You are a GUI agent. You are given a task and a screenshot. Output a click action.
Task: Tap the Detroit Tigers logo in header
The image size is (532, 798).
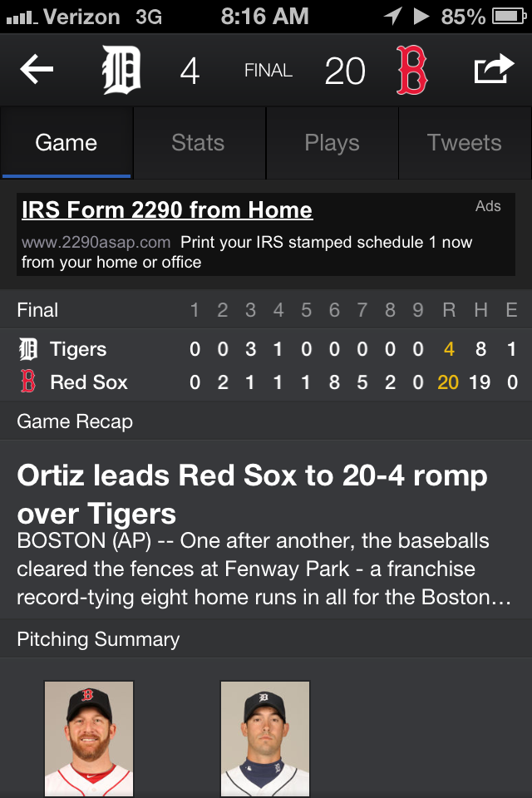(121, 71)
